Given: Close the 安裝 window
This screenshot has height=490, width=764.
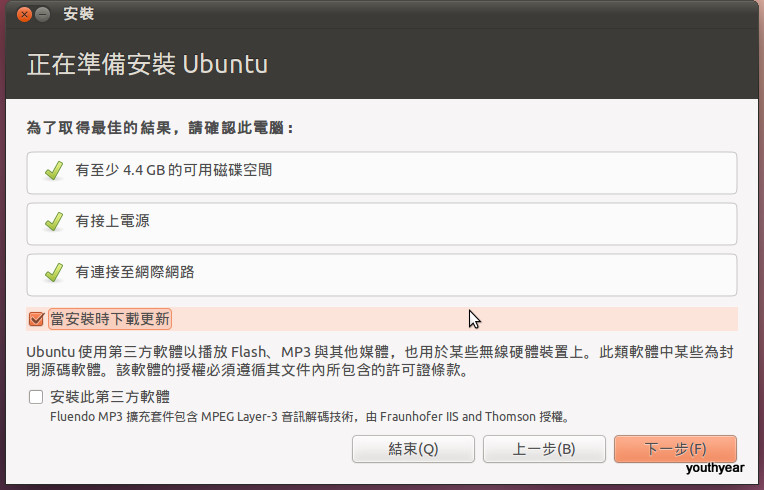Looking at the screenshot, I should 24,15.
